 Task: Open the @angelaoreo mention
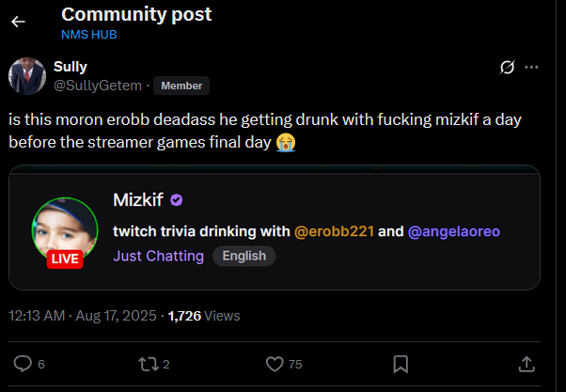point(454,231)
